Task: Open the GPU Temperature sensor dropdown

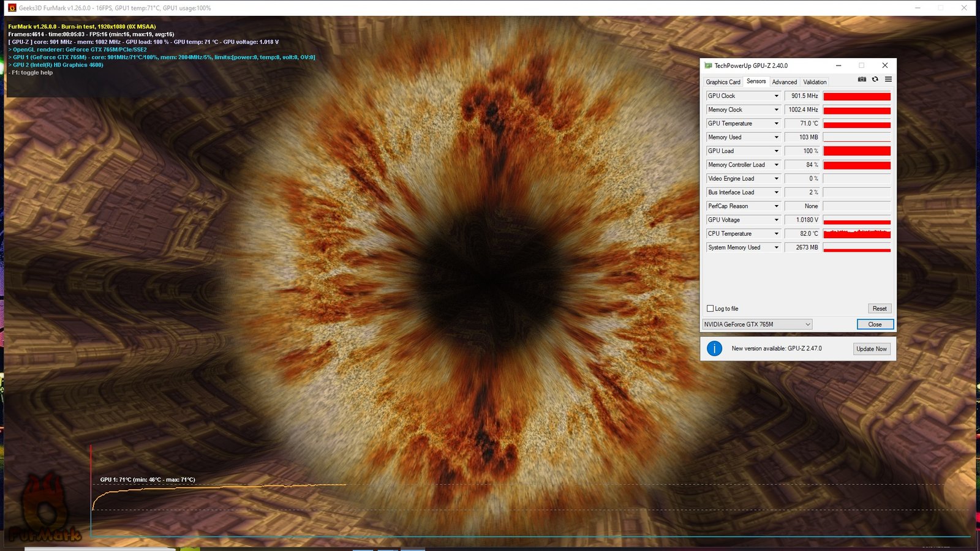Action: (x=776, y=124)
